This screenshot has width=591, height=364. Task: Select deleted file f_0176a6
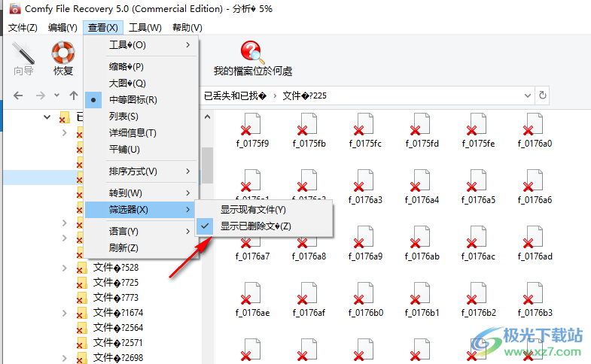point(535,187)
